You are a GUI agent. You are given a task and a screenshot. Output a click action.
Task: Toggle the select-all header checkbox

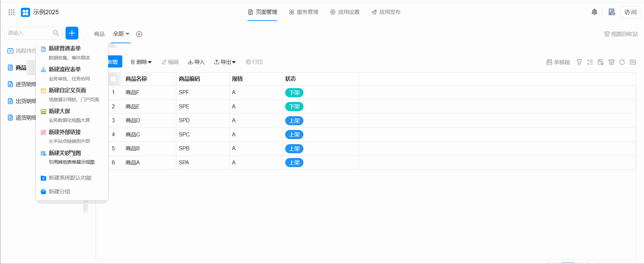click(113, 79)
